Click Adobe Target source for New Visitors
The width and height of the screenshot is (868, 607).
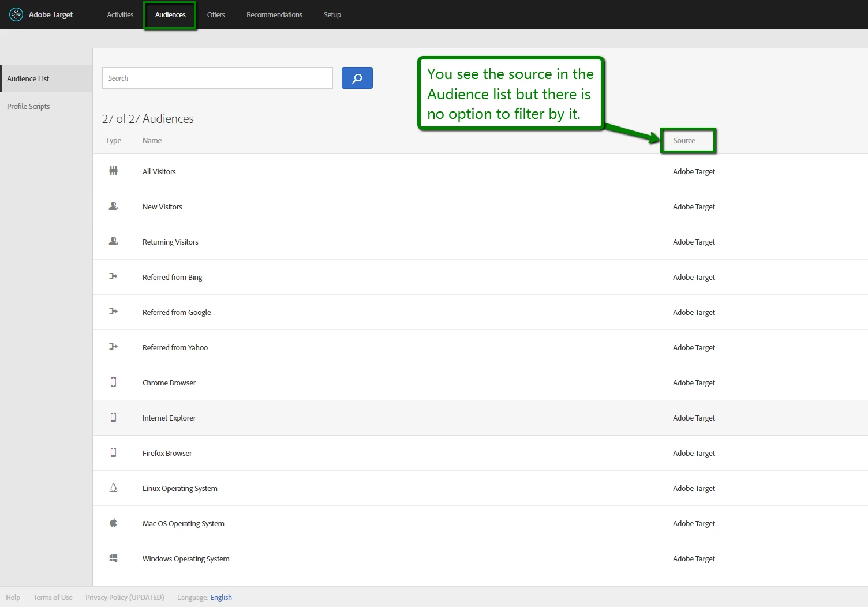click(694, 207)
